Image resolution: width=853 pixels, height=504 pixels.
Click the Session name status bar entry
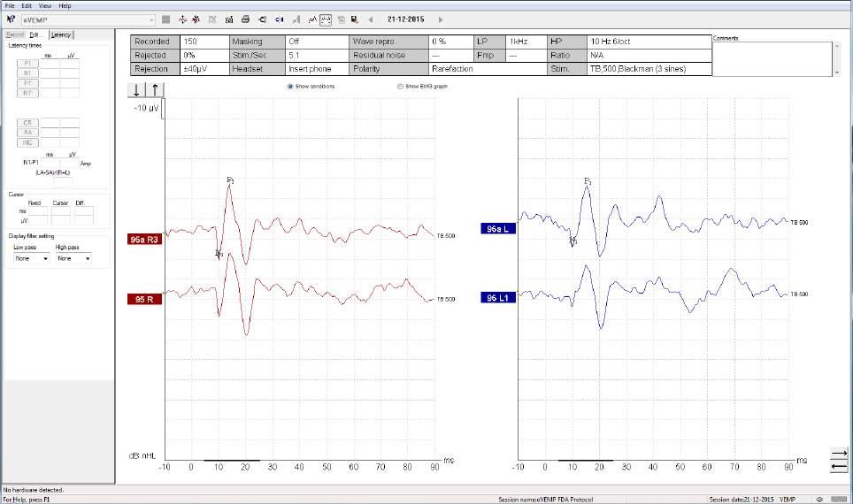tap(546, 499)
